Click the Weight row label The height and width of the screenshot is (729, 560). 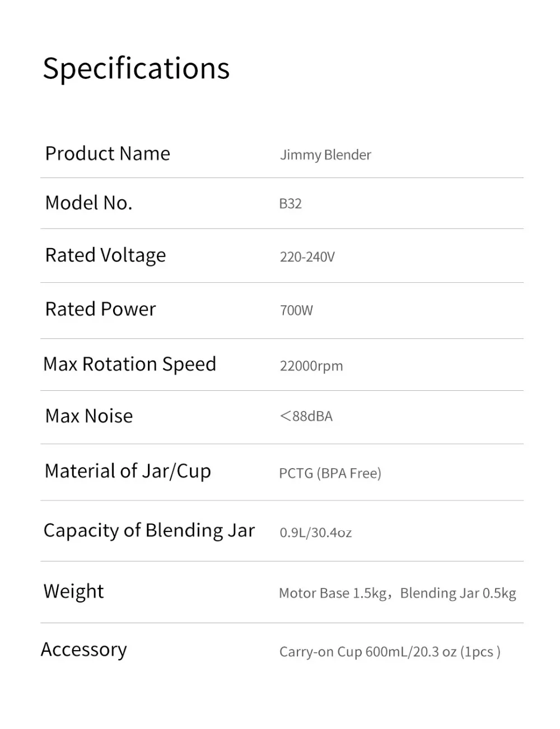coord(73,591)
